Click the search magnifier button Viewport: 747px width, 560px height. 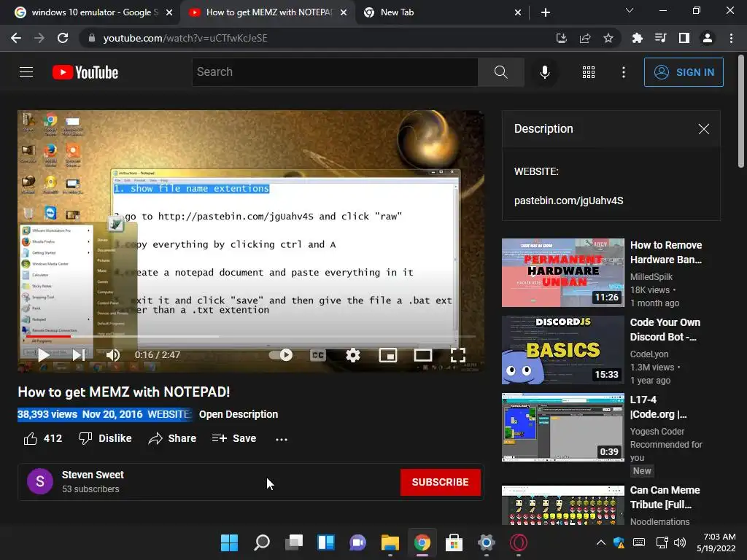(x=500, y=72)
